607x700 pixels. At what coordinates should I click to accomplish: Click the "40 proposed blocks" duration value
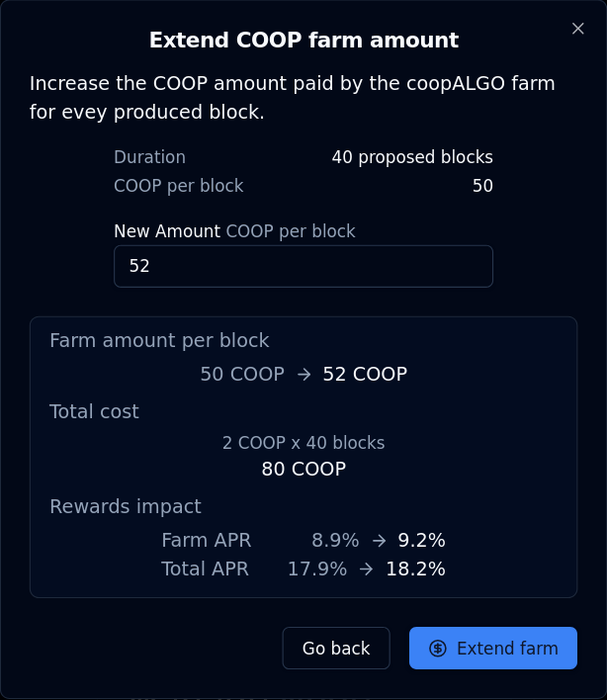[412, 157]
